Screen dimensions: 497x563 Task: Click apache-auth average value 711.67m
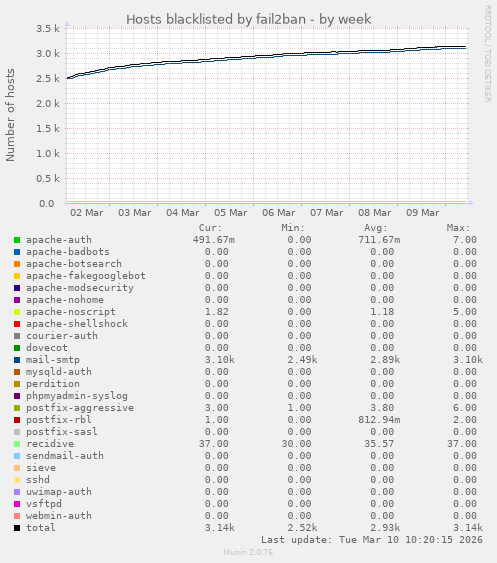[379, 240]
